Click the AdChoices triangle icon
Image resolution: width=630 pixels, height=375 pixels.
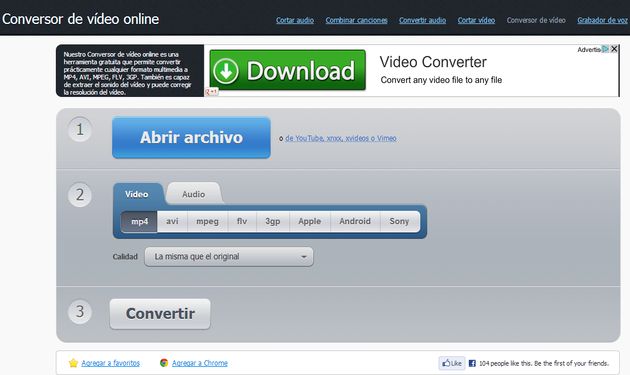pos(605,49)
